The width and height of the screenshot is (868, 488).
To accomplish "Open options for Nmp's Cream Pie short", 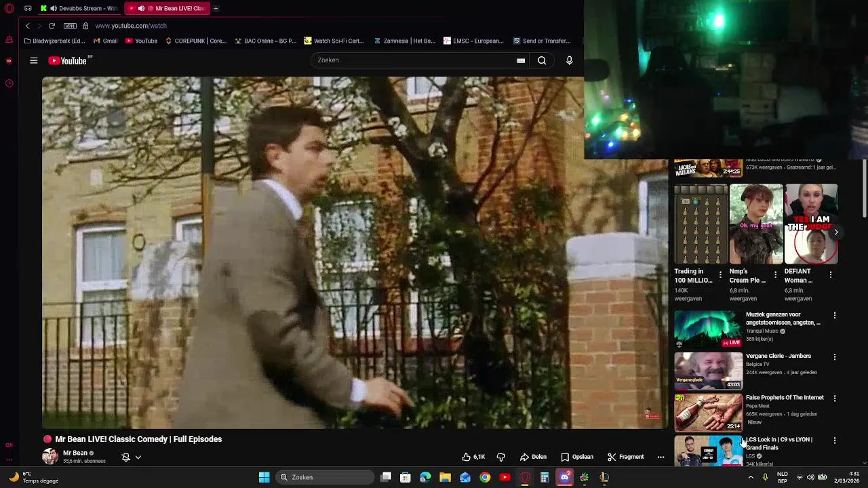I will click(x=775, y=274).
